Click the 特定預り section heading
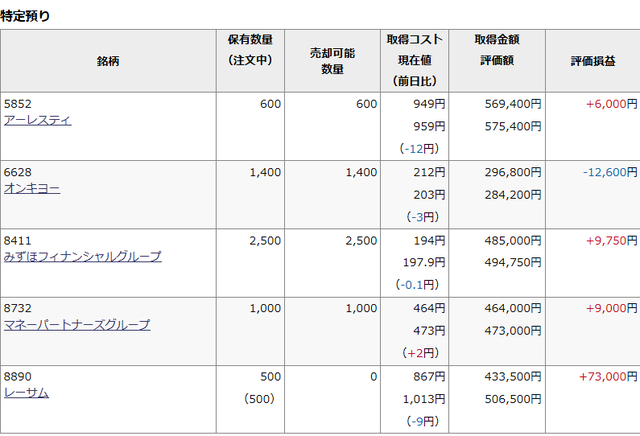This screenshot has width=640, height=436. point(27,16)
